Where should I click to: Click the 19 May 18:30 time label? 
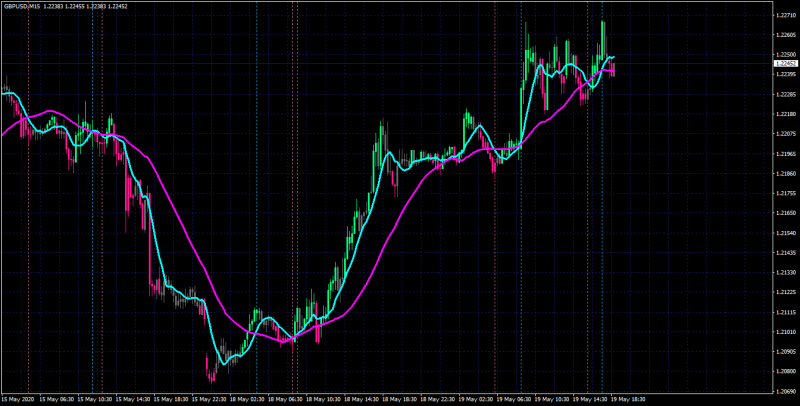[x=629, y=398]
